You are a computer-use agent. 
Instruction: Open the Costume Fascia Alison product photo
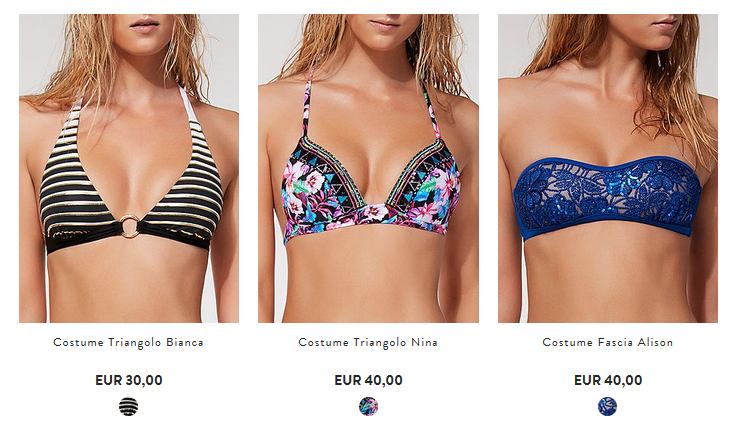tap(608, 168)
